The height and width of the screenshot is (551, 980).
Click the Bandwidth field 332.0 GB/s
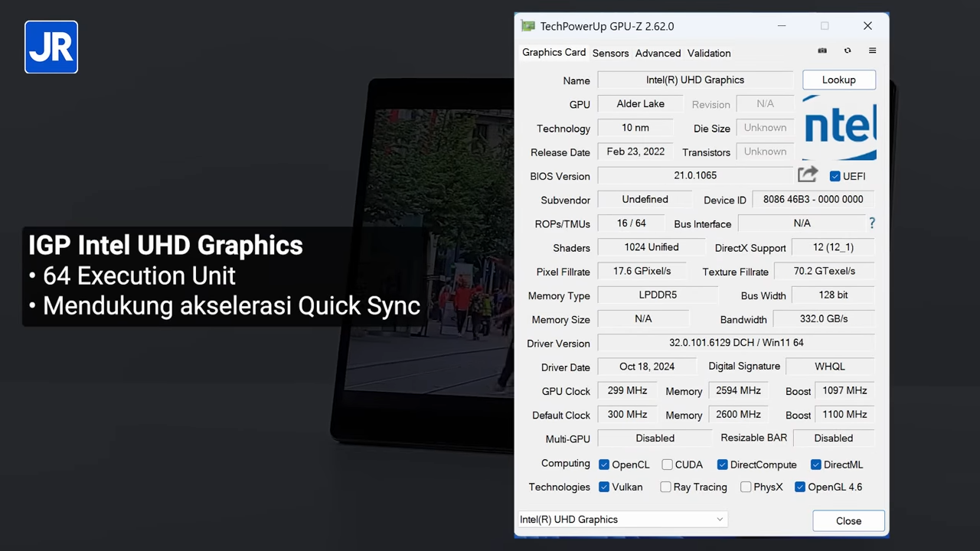[824, 318]
